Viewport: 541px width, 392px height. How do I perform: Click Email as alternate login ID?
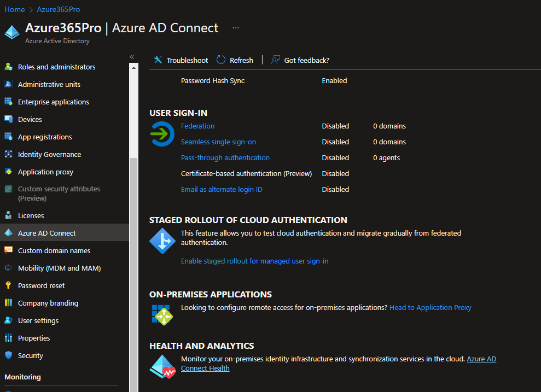click(222, 189)
